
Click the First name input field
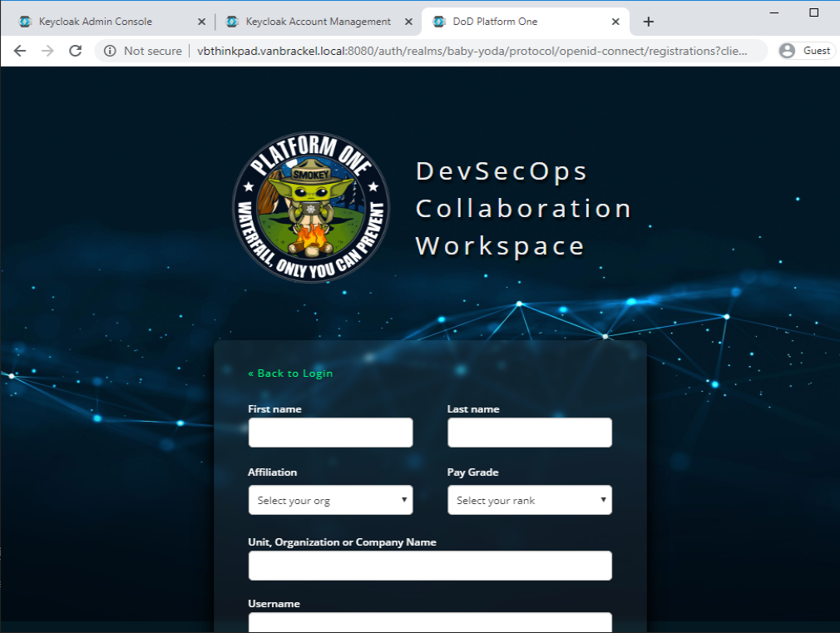click(330, 433)
